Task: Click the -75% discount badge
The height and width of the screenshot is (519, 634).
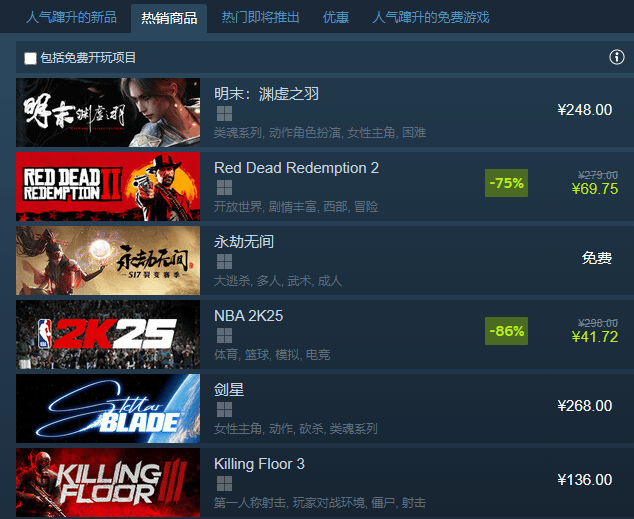Action: (506, 183)
